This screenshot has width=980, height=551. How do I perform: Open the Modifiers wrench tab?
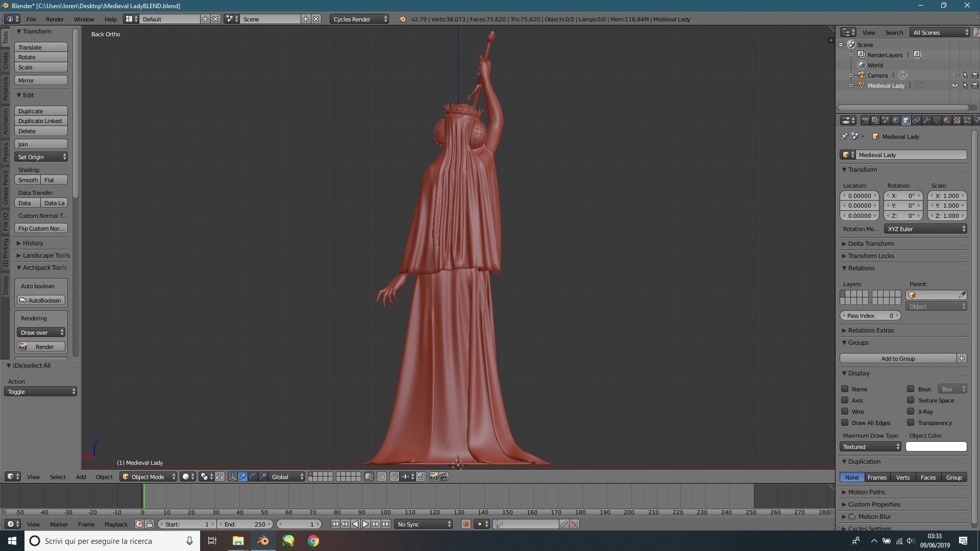pos(926,120)
